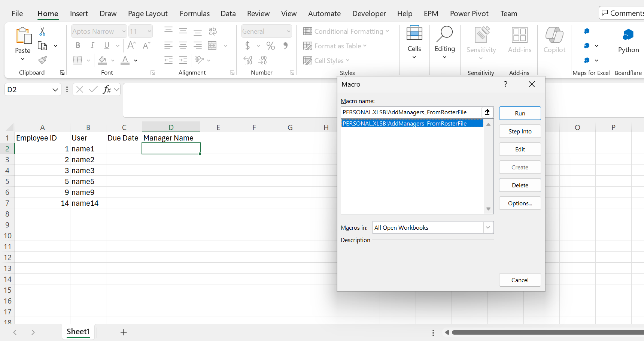Click the Percent Style icon
This screenshot has height=341, width=644.
pyautogui.click(x=271, y=46)
